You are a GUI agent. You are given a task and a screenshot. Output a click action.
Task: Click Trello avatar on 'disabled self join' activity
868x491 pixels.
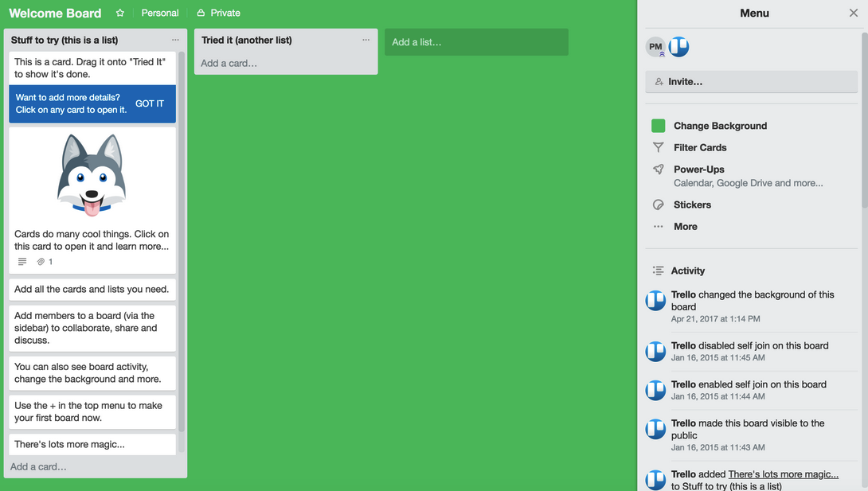point(655,352)
